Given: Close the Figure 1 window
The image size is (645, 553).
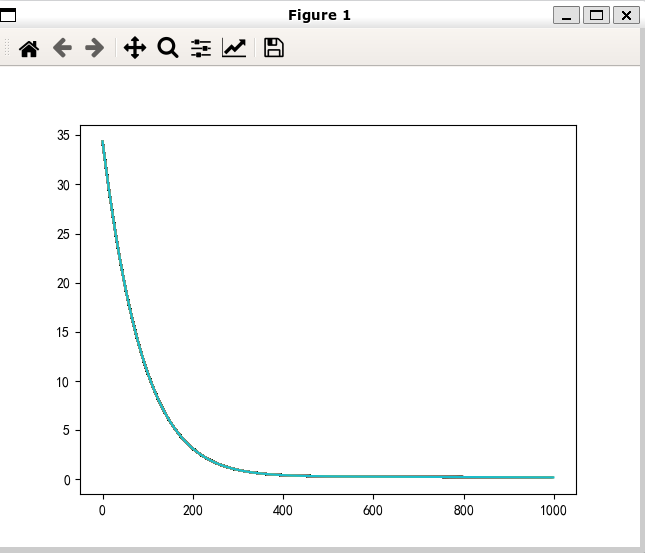Looking at the screenshot, I should (x=626, y=15).
